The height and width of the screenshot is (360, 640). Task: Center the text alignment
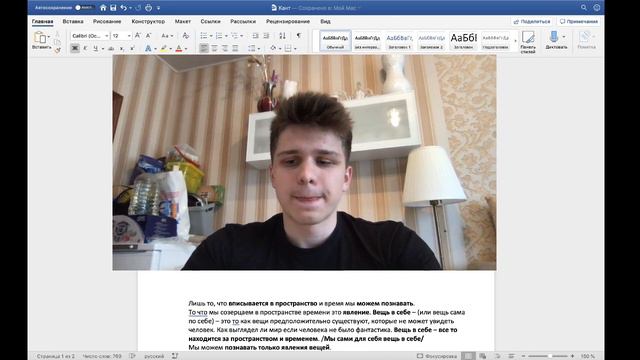point(214,48)
